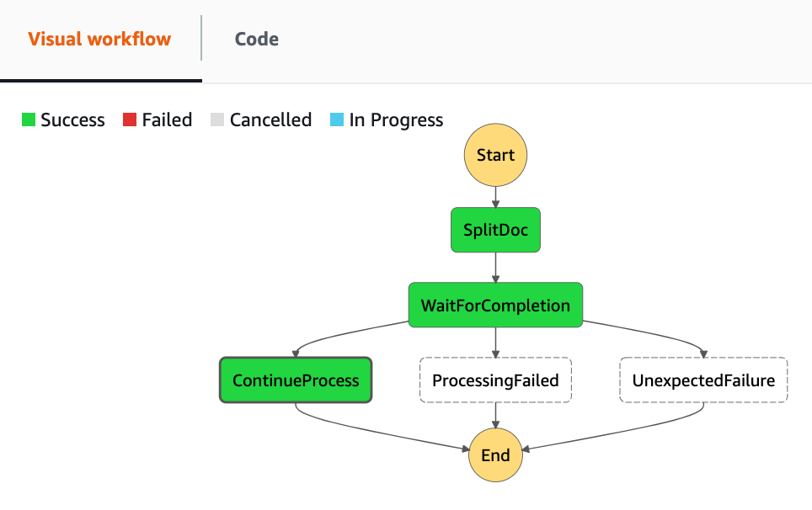Click the red Failed legend indicator
The image size is (812, 510).
(x=129, y=120)
